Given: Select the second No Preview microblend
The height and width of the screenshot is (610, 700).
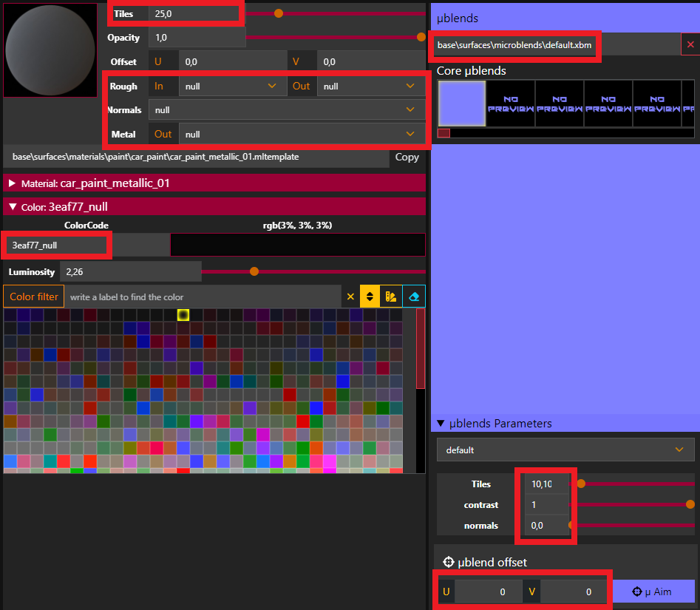Looking at the screenshot, I should pyautogui.click(x=559, y=104).
